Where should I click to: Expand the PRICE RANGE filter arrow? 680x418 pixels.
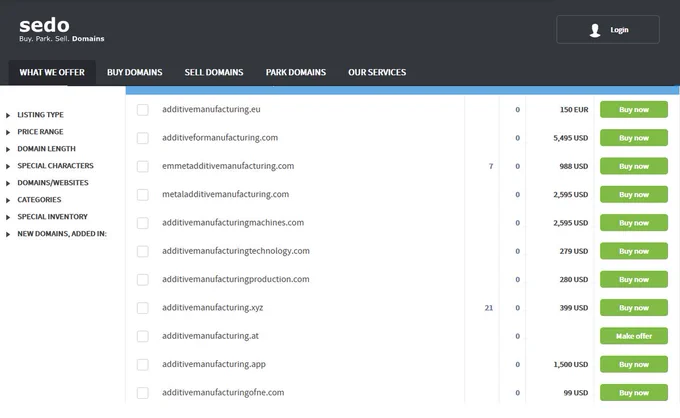8,132
